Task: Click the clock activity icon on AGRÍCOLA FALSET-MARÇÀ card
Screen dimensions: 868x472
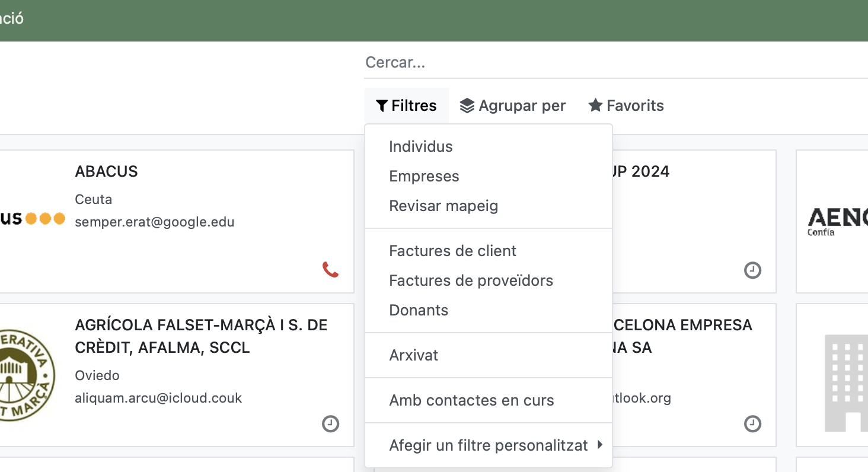Action: [x=330, y=424]
